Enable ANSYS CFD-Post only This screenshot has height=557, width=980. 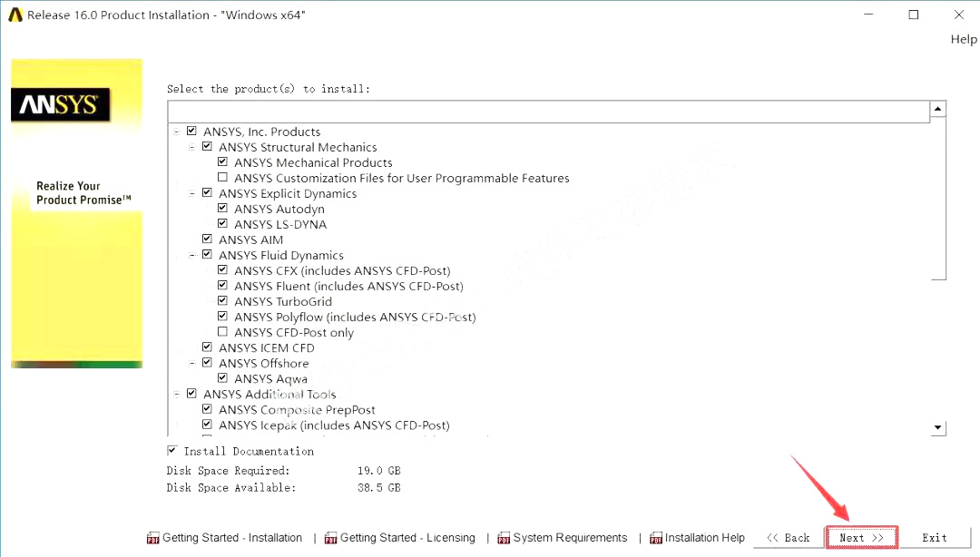point(222,331)
